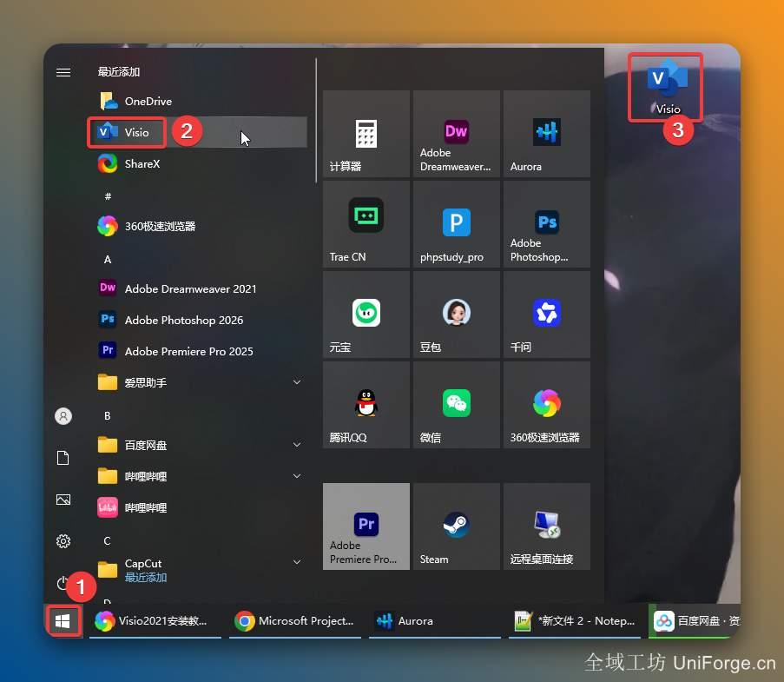The height and width of the screenshot is (682, 784).
Task: Open the 微信 WeChat tile
Action: 457,405
